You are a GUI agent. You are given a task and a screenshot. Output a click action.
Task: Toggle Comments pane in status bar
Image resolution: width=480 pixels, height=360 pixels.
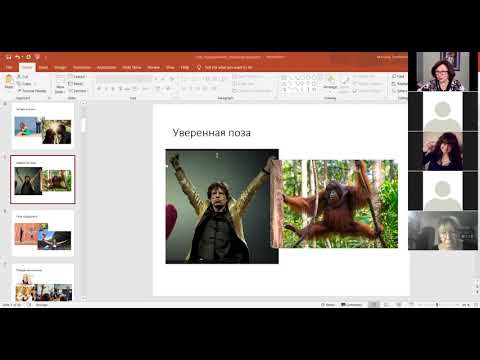point(352,305)
